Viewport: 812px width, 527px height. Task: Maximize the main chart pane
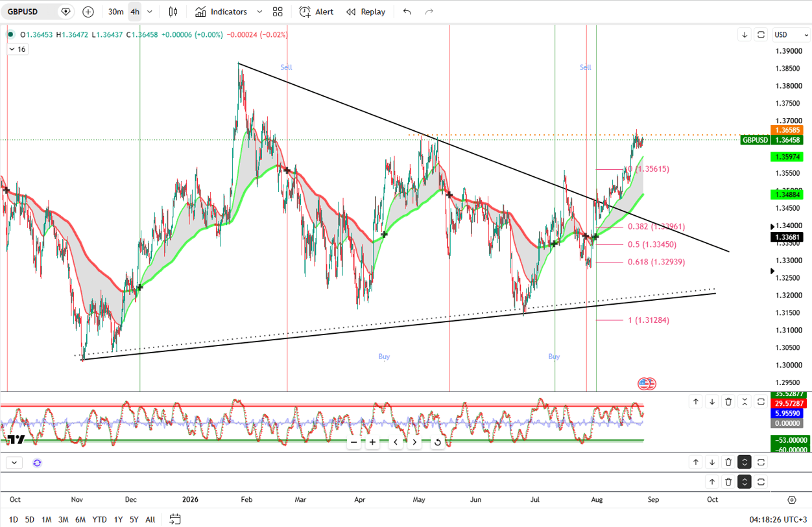coord(761,34)
